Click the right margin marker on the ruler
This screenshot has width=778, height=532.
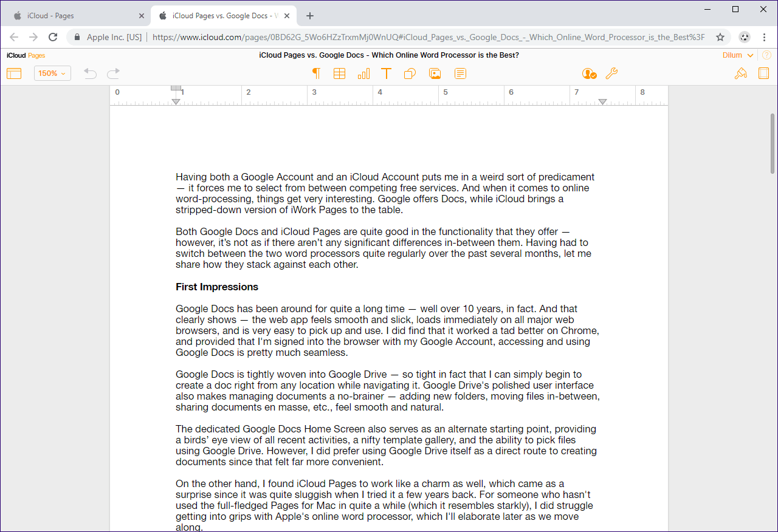coord(602,101)
